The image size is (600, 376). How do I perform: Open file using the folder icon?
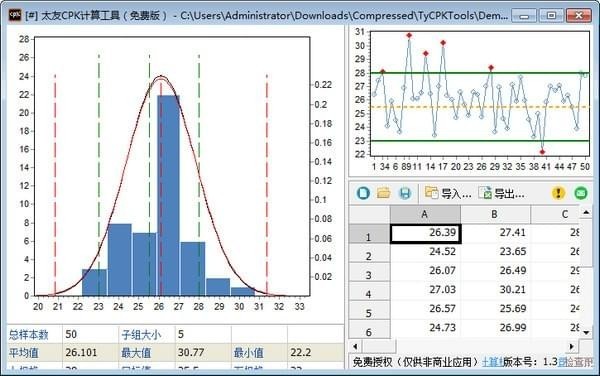[384, 193]
